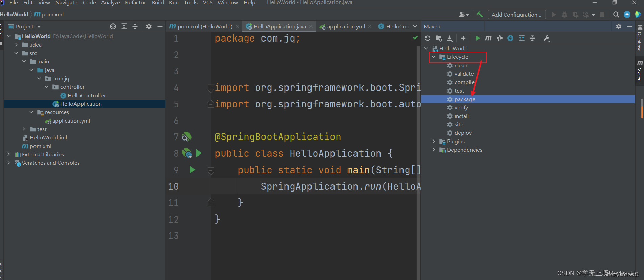Screen dimensions: 644x280
Task: Click the IDE update arrow icon
Action: click(x=627, y=15)
